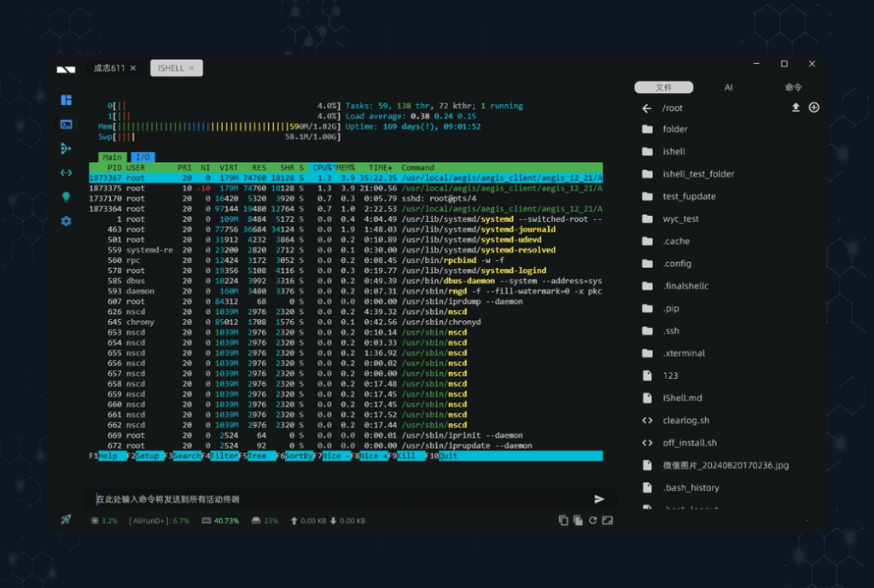The height and width of the screenshot is (588, 874).
Task: Click htop F3 Search button
Action: pos(183,456)
